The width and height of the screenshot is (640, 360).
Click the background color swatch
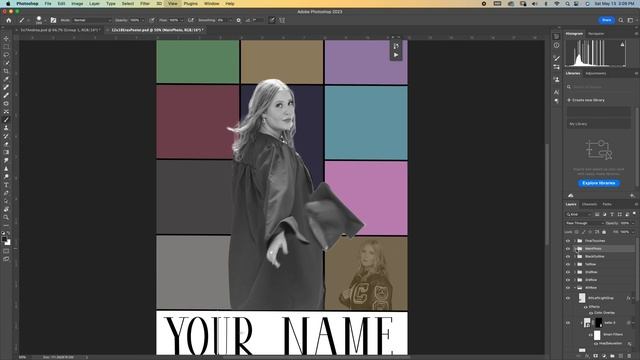coord(8,243)
